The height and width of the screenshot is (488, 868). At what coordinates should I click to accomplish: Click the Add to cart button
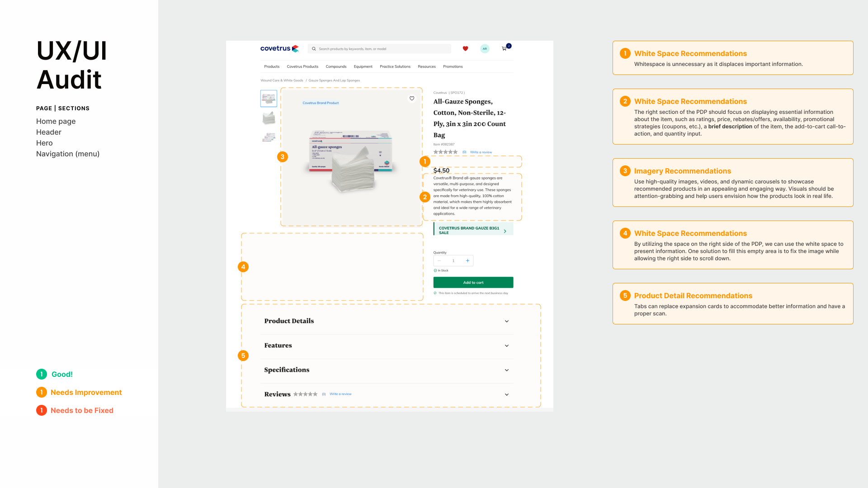(x=473, y=282)
